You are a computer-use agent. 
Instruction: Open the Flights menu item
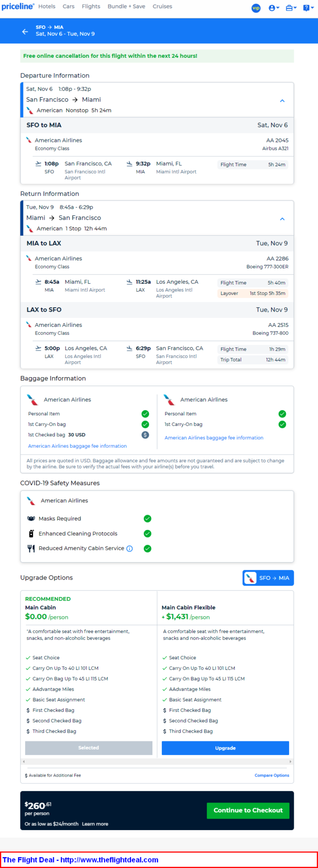[x=91, y=7]
